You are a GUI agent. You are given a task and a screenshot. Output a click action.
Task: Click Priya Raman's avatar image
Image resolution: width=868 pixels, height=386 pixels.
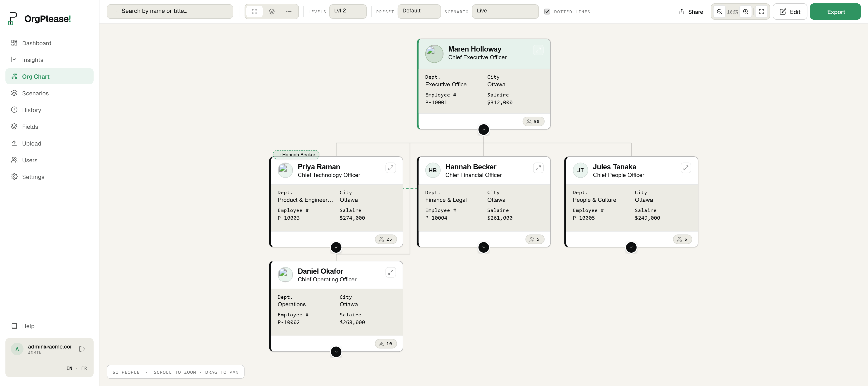285,170
